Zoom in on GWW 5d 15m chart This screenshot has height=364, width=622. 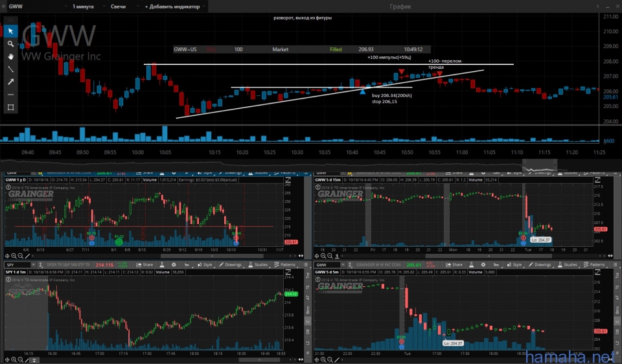[x=323, y=256]
